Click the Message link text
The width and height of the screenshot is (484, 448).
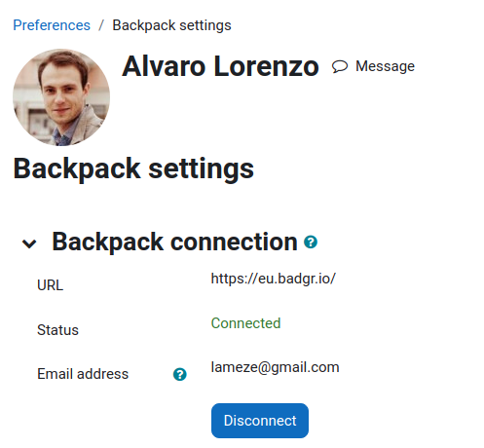coord(385,66)
